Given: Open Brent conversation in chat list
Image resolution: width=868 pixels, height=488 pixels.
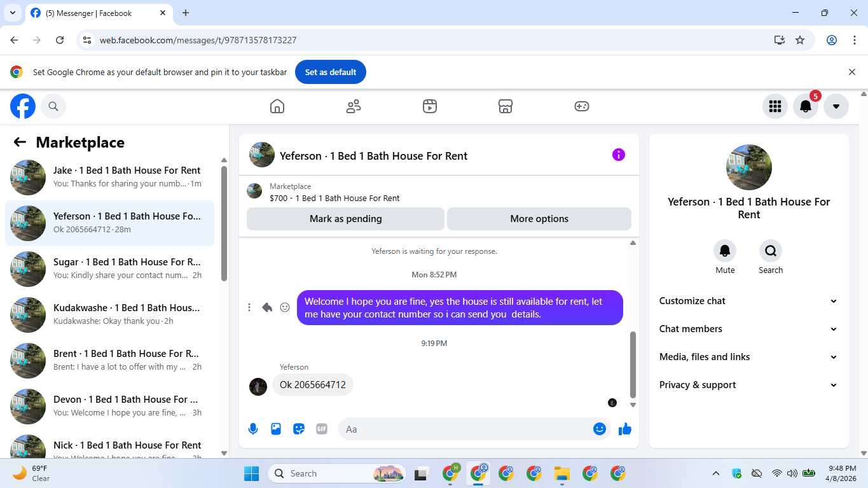Looking at the screenshot, I should click(x=109, y=361).
